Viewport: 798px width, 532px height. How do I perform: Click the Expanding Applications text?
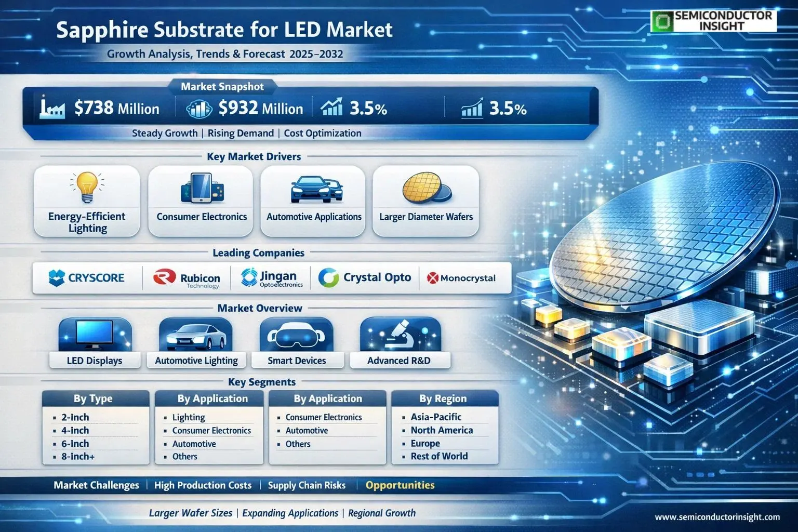click(x=290, y=513)
